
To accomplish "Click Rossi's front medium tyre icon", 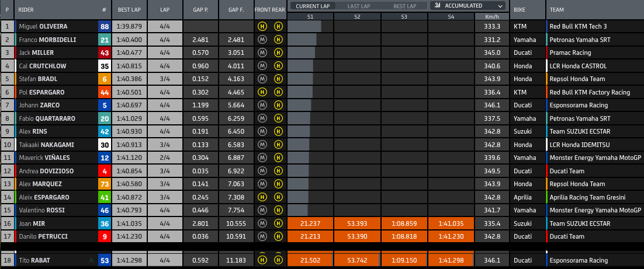I will pos(262,211).
